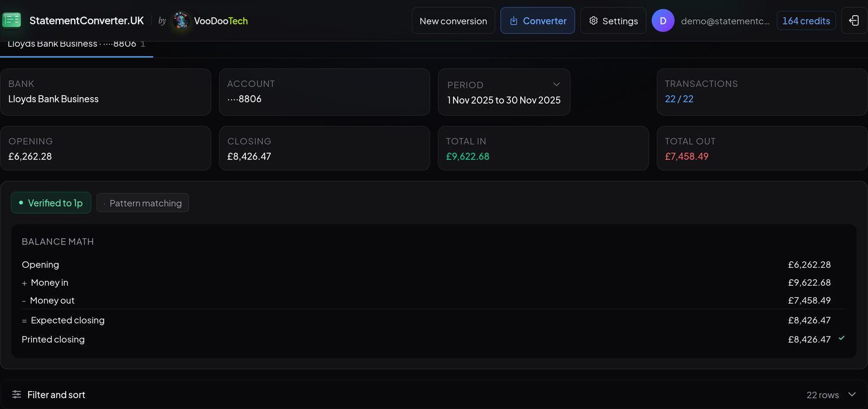Viewport: 868px width, 409px height.
Task: Open the PERIOD dropdown chevron
Action: (556, 84)
